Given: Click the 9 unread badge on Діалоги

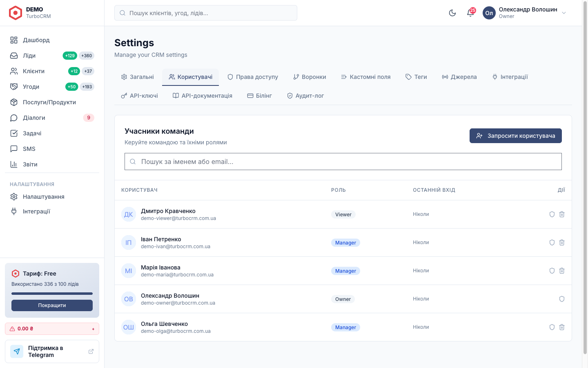Looking at the screenshot, I should pyautogui.click(x=89, y=118).
